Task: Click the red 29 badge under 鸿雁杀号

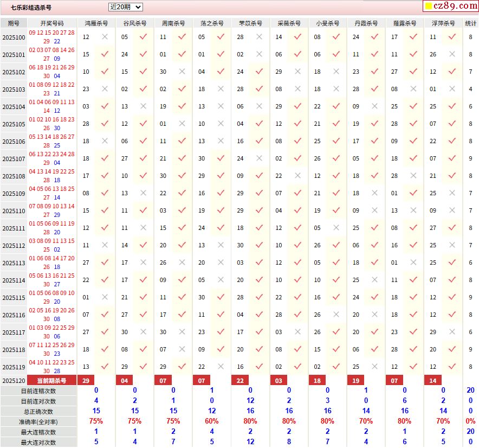Action: click(86, 381)
